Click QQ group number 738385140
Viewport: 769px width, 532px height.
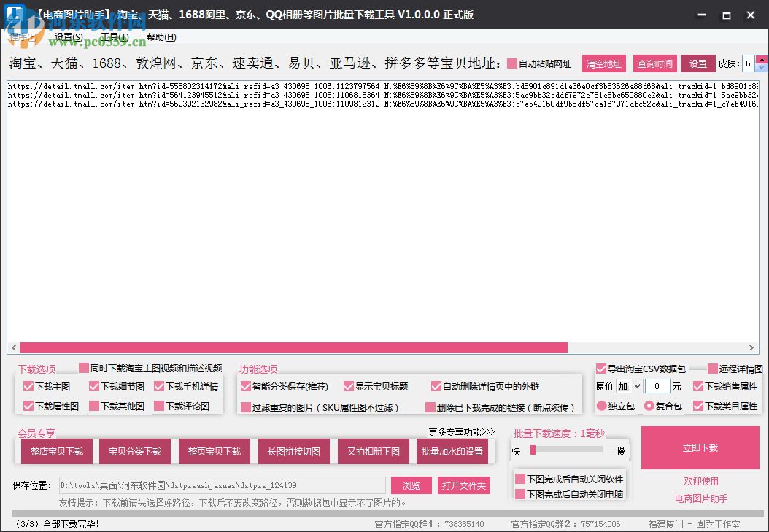pos(464,524)
